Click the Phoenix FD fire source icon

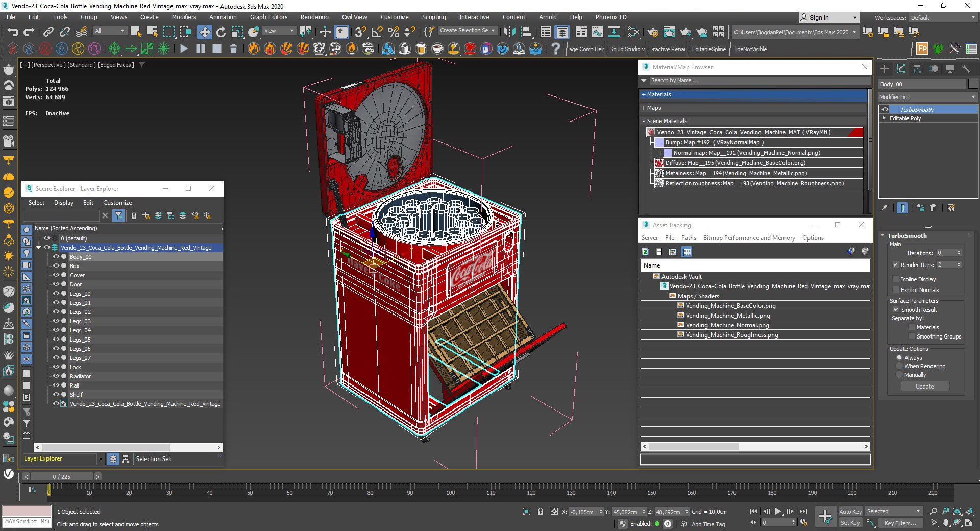[x=254, y=49]
